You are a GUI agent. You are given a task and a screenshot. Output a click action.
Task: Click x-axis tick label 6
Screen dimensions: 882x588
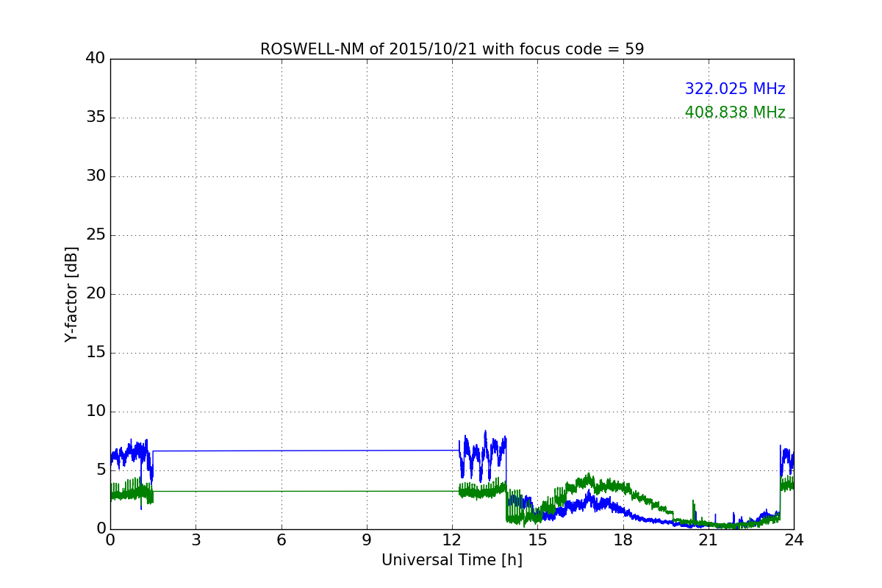pos(282,540)
